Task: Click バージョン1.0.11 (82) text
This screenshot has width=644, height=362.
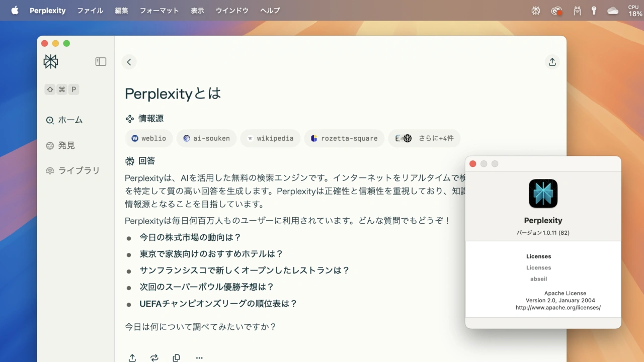Action: pyautogui.click(x=543, y=233)
